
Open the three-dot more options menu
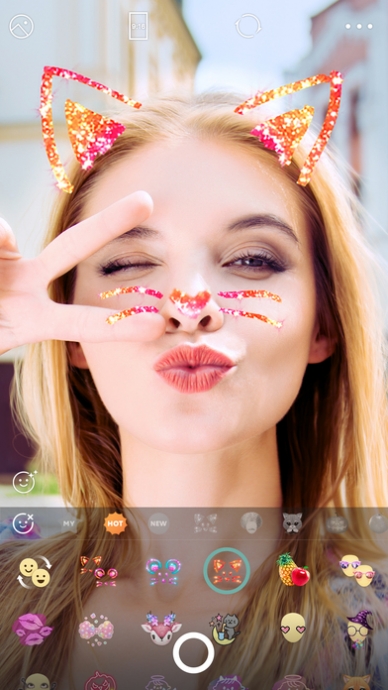(359, 26)
